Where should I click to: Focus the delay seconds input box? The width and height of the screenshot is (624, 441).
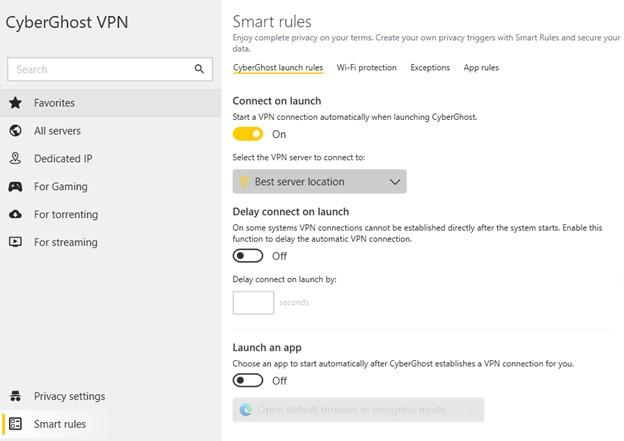click(x=253, y=302)
